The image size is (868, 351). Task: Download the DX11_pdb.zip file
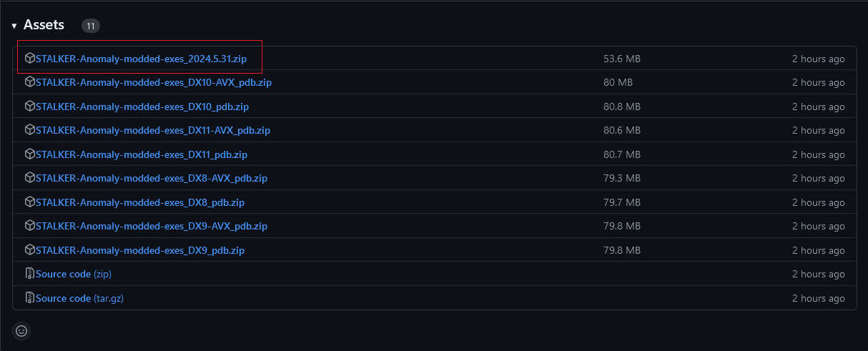pos(141,154)
